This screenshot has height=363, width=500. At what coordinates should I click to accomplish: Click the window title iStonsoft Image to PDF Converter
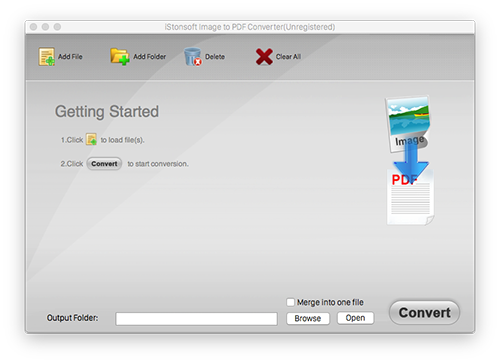tap(250, 27)
